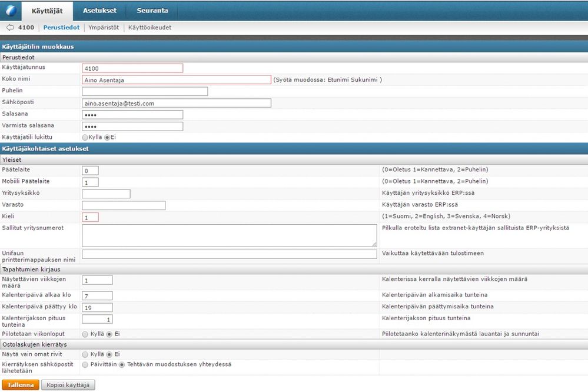The height and width of the screenshot is (392, 588).
Task: Click the Käyttäjätilin muokkaus header
Action: click(38, 46)
